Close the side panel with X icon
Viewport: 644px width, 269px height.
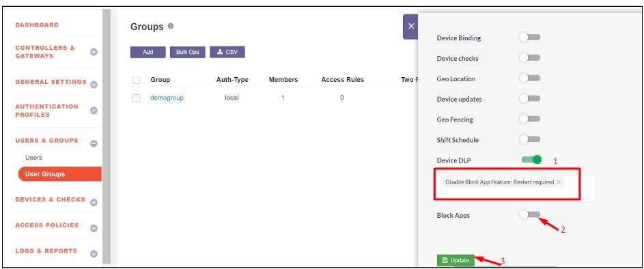[410, 26]
